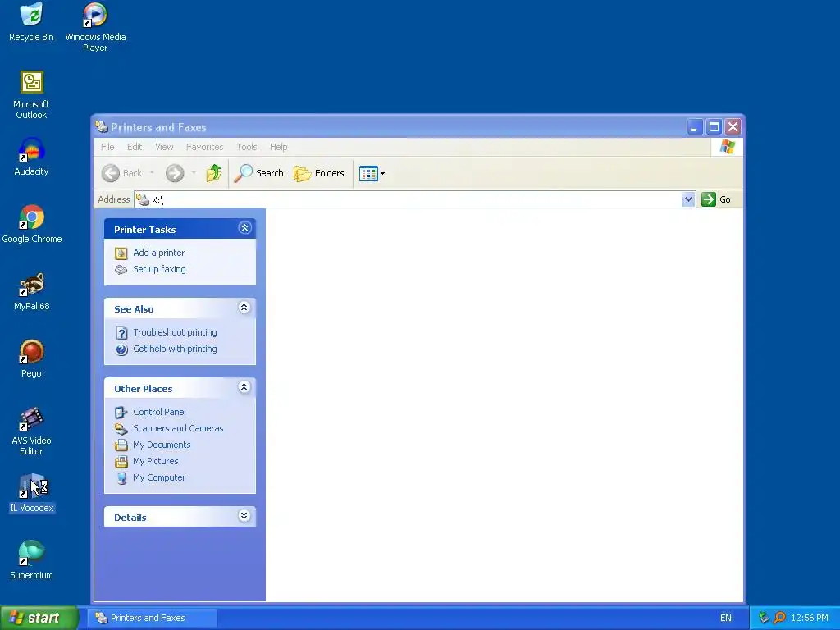Image resolution: width=840 pixels, height=630 pixels.
Task: Click the Back navigation arrow
Action: [111, 173]
